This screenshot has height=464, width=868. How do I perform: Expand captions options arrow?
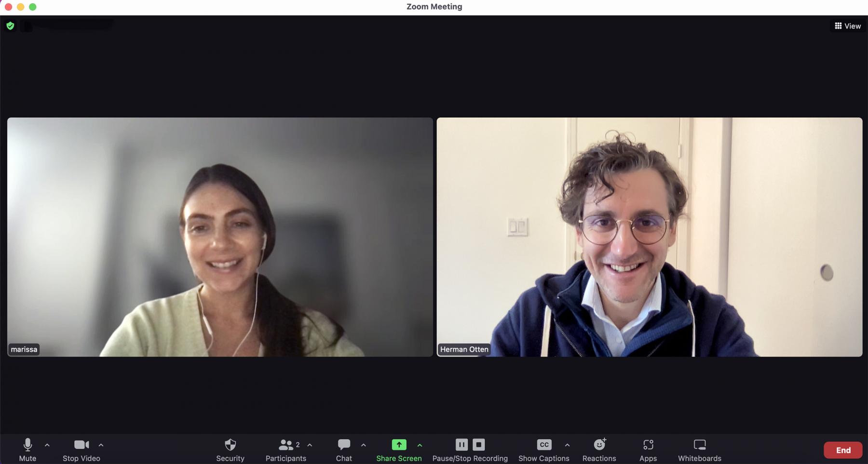[x=567, y=445]
